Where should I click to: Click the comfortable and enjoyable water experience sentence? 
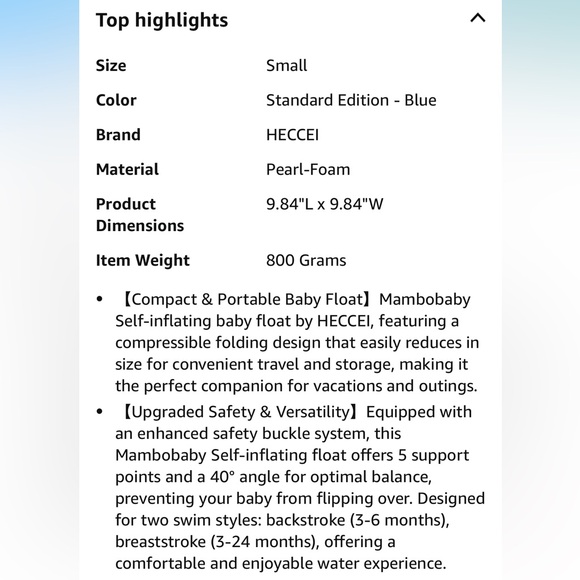pos(281,563)
